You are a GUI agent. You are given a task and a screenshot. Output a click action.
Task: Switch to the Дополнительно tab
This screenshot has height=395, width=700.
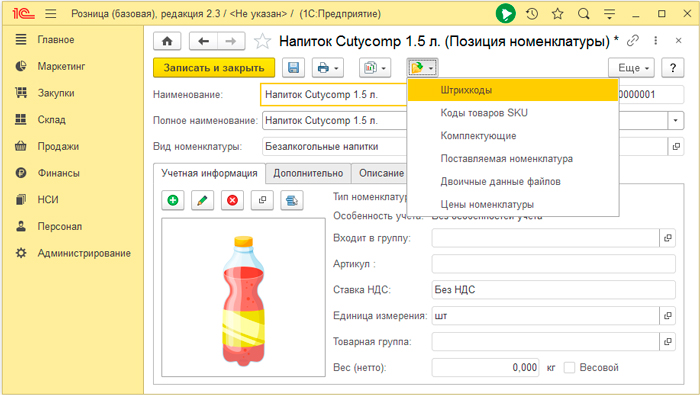point(308,174)
